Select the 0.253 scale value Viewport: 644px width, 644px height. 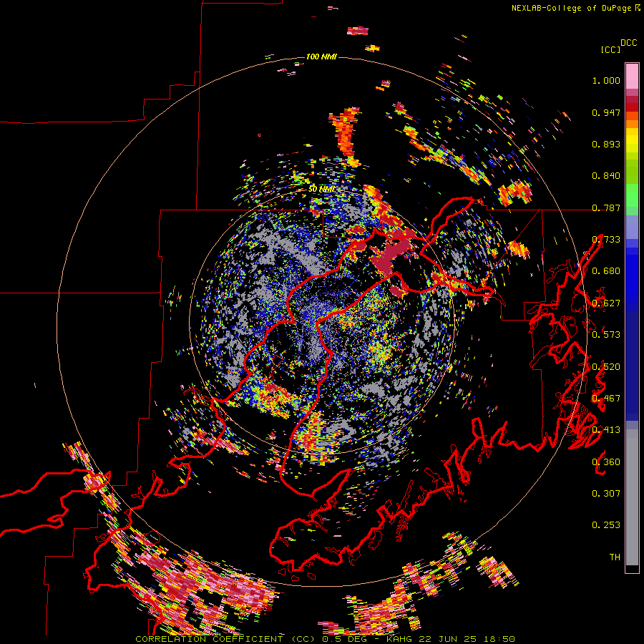(606, 525)
